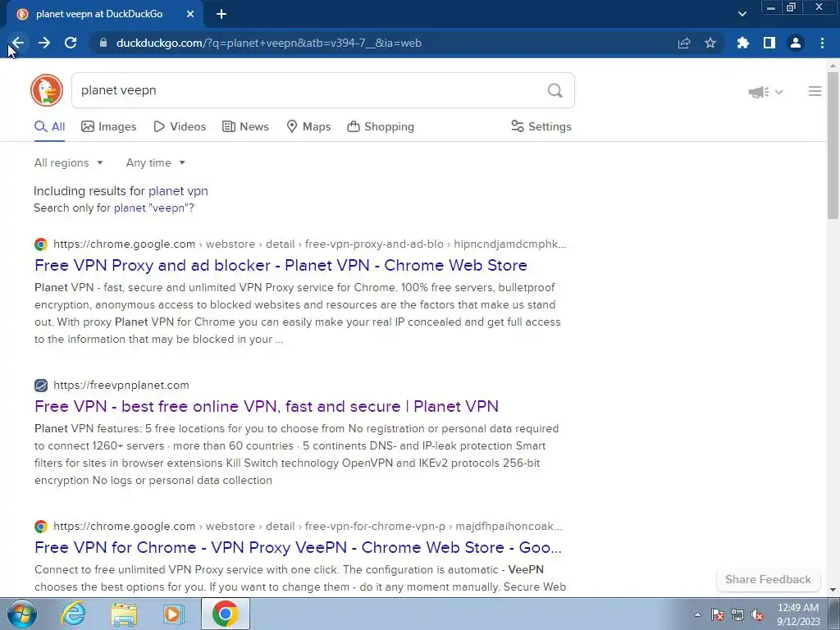Expand the tab search chevron
The height and width of the screenshot is (630, 840).
[x=742, y=15]
